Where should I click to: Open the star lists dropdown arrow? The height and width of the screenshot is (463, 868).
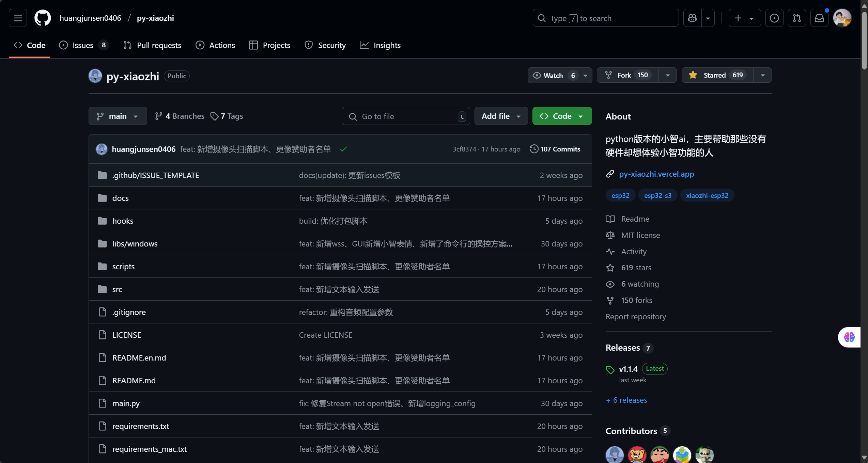click(x=763, y=75)
